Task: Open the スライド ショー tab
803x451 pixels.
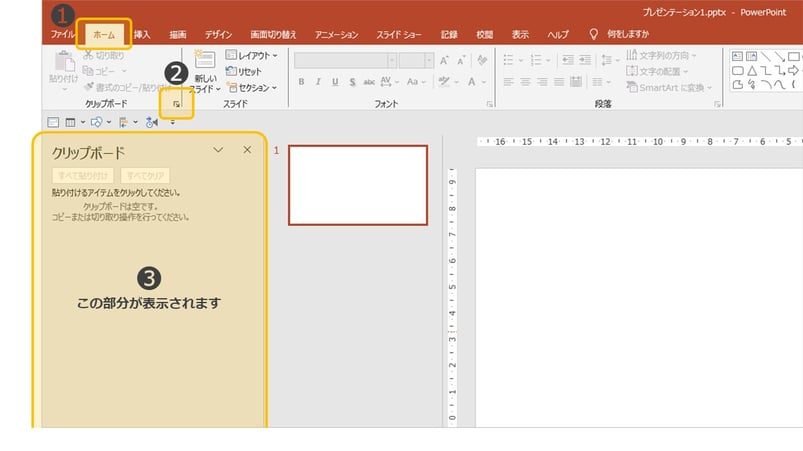Action: tap(399, 34)
